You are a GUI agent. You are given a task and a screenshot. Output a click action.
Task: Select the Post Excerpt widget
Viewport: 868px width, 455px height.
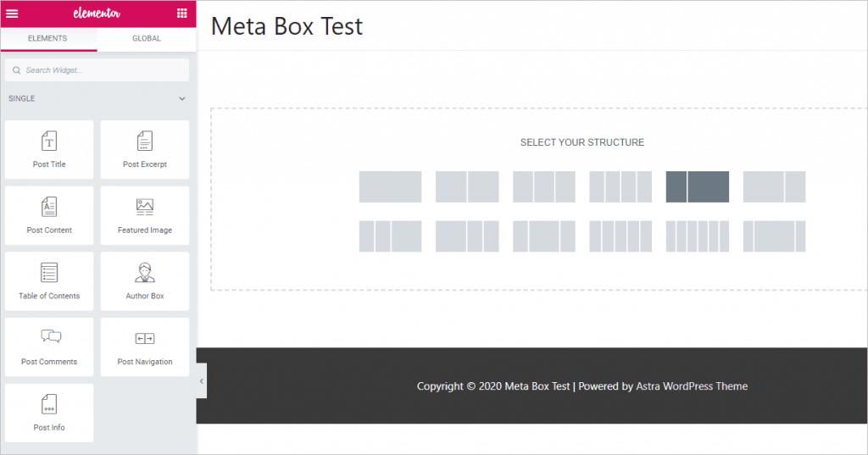tap(145, 149)
